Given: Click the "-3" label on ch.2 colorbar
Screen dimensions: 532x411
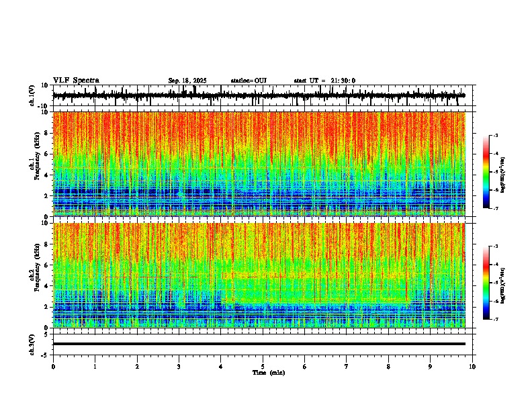Looking at the screenshot, I should pos(495,246).
